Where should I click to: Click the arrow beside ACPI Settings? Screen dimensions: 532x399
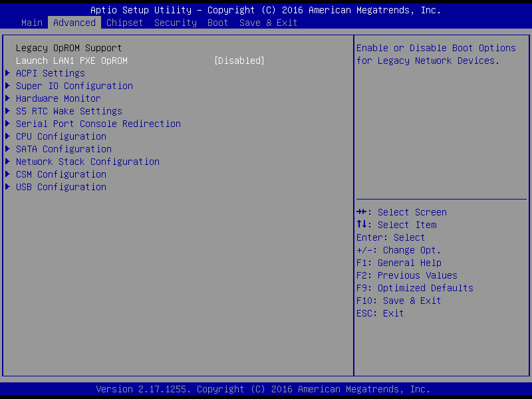click(8, 73)
